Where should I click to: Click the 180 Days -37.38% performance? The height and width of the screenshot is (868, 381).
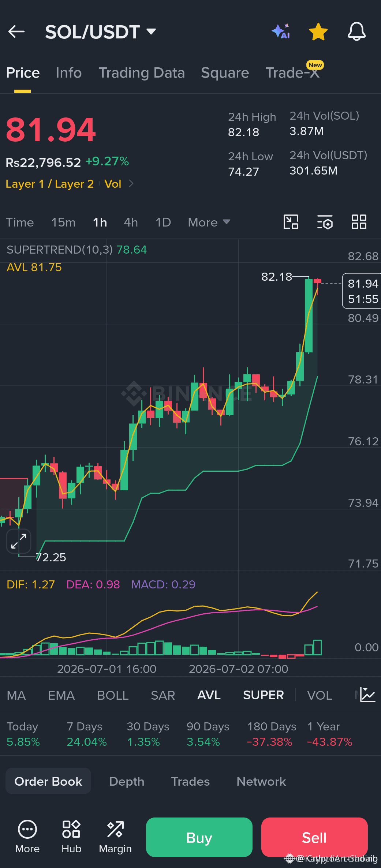[x=272, y=734]
